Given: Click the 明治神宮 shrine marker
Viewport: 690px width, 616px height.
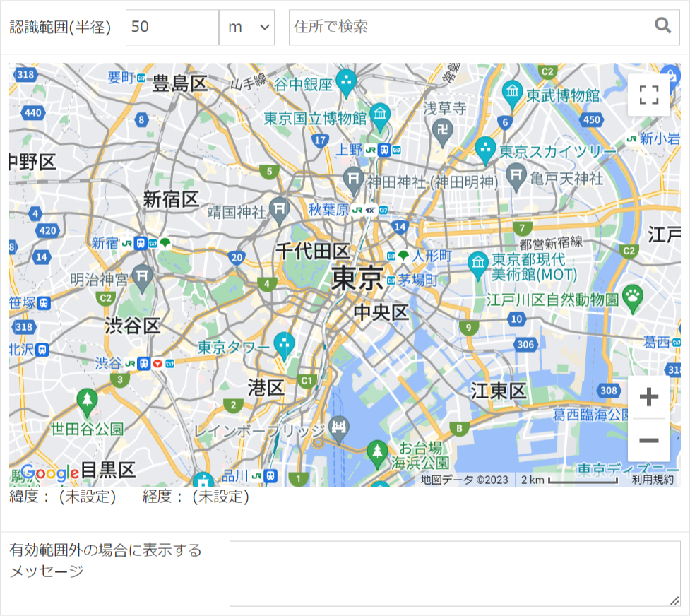Looking at the screenshot, I should pyautogui.click(x=142, y=278).
